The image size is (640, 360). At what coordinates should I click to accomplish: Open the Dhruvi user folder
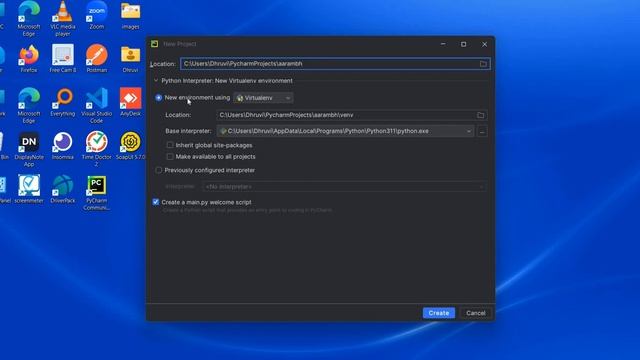tap(131, 59)
